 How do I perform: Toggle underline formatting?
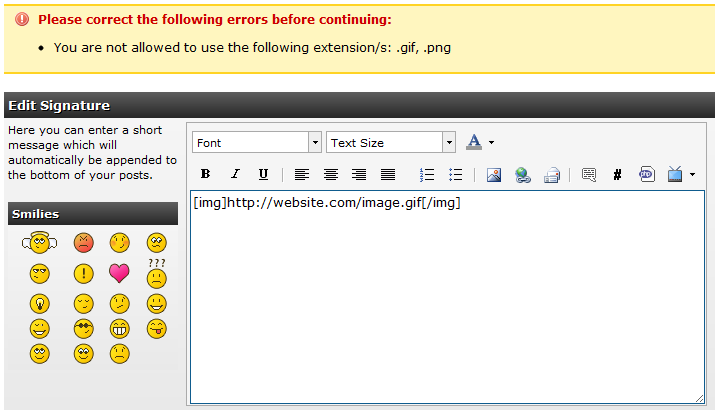[x=263, y=174]
